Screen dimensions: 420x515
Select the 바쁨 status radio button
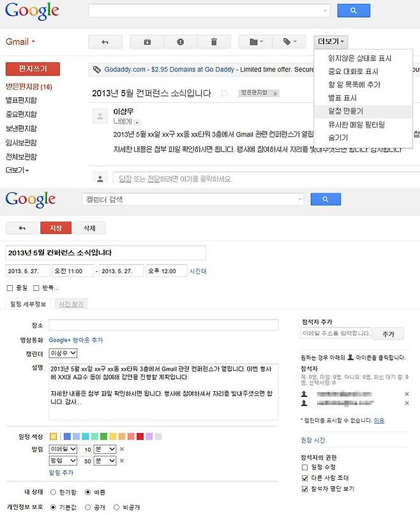pos(87,492)
